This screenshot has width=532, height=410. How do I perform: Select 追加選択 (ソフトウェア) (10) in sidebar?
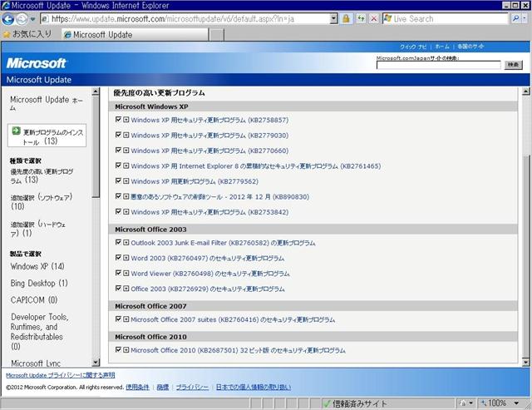42,201
